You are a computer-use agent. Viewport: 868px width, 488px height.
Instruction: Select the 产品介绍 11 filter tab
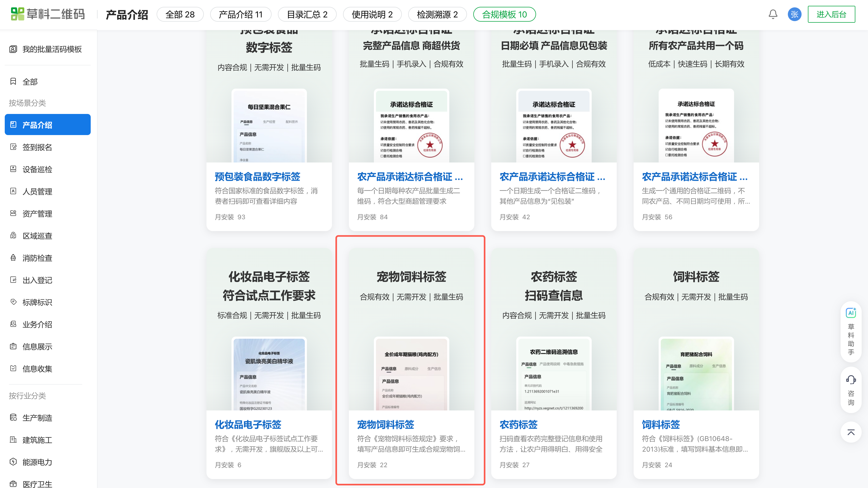[240, 15]
